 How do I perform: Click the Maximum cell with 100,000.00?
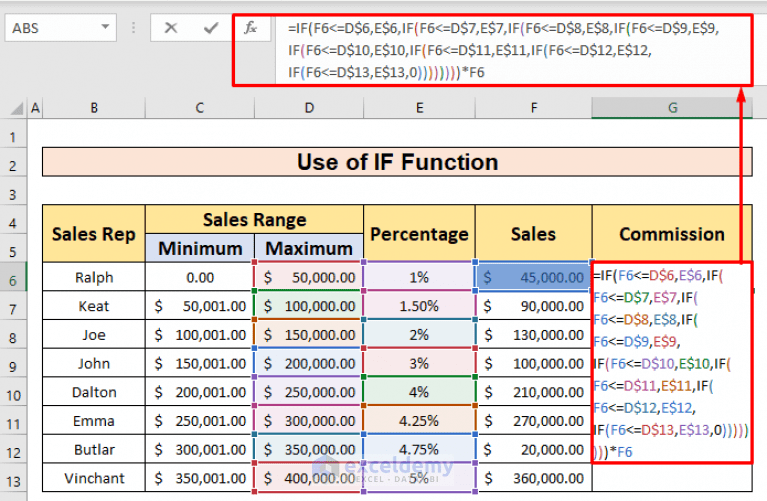(309, 306)
